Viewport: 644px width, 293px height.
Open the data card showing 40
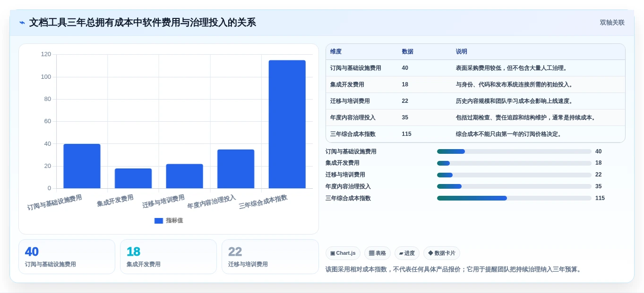67,257
